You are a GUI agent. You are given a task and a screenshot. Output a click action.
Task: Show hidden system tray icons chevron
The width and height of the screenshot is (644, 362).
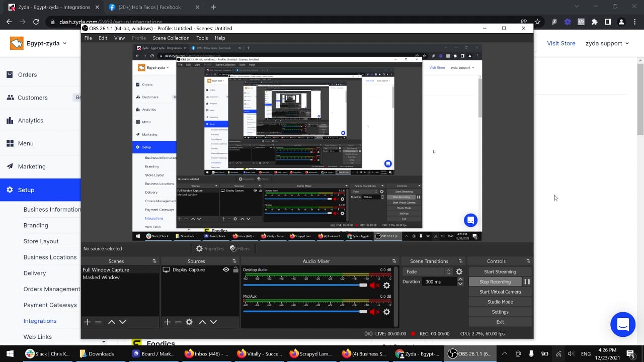pos(504,353)
